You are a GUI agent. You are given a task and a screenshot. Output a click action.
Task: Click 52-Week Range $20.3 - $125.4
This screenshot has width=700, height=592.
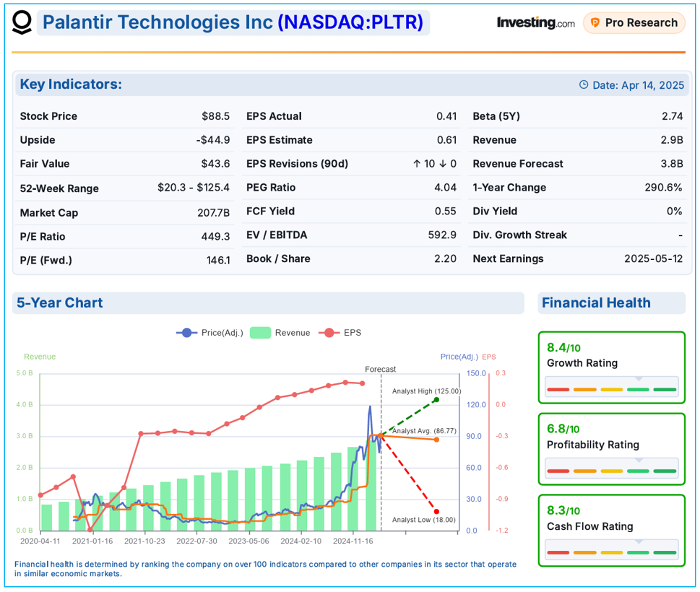[x=194, y=188]
